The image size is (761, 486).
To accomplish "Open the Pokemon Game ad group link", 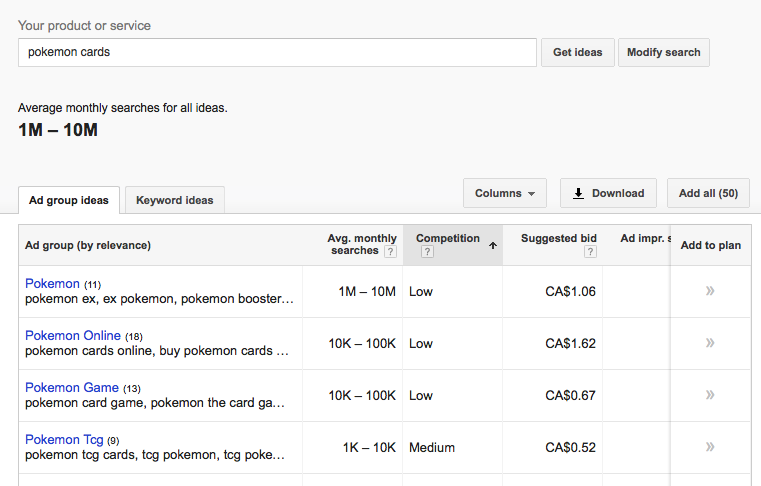I will pos(72,387).
